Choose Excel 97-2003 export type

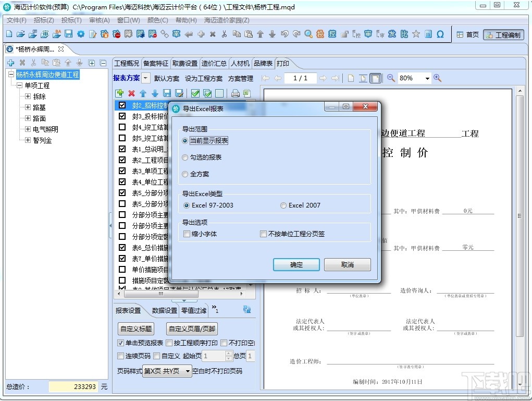click(186, 205)
